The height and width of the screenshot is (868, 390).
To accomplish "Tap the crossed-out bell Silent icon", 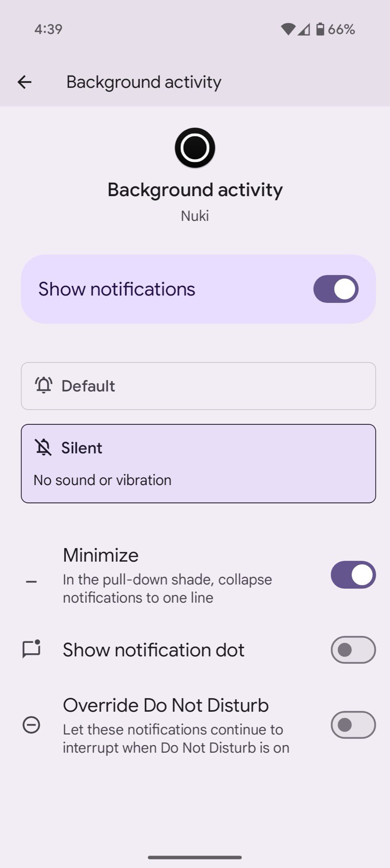I will click(x=43, y=447).
